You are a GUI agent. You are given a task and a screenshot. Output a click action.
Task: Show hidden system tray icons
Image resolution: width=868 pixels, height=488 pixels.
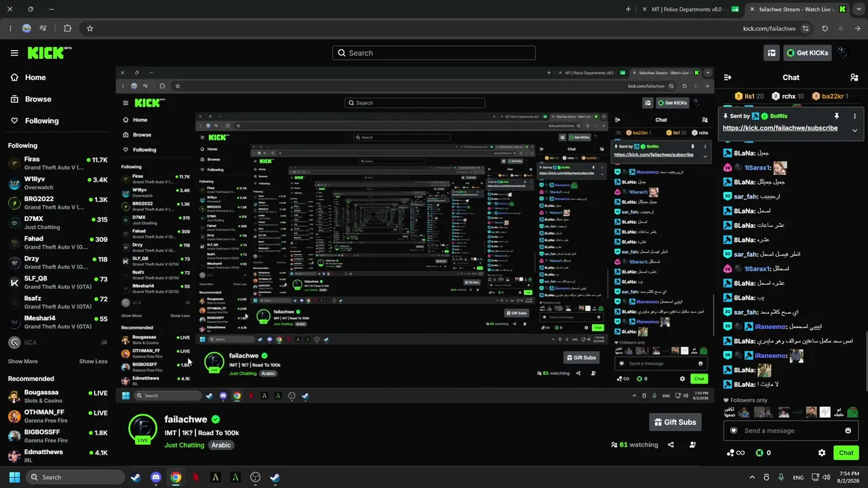click(x=751, y=477)
